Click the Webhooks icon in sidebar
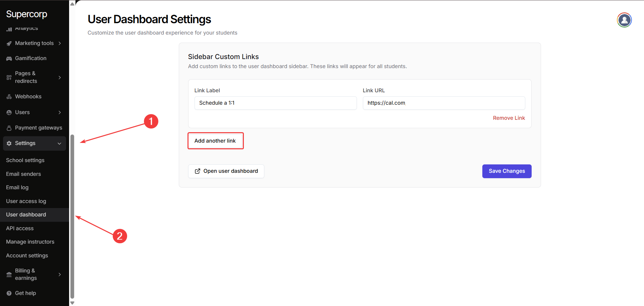This screenshot has height=306, width=644. click(x=9, y=97)
